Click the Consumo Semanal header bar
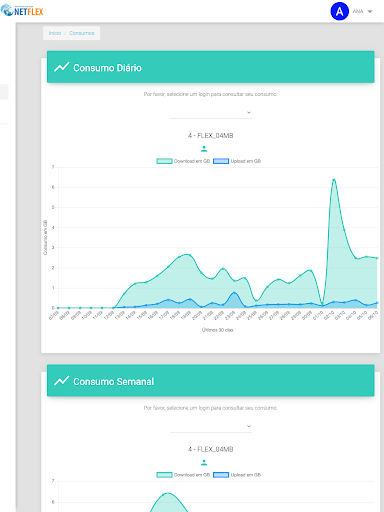384x512 pixels. click(x=211, y=380)
